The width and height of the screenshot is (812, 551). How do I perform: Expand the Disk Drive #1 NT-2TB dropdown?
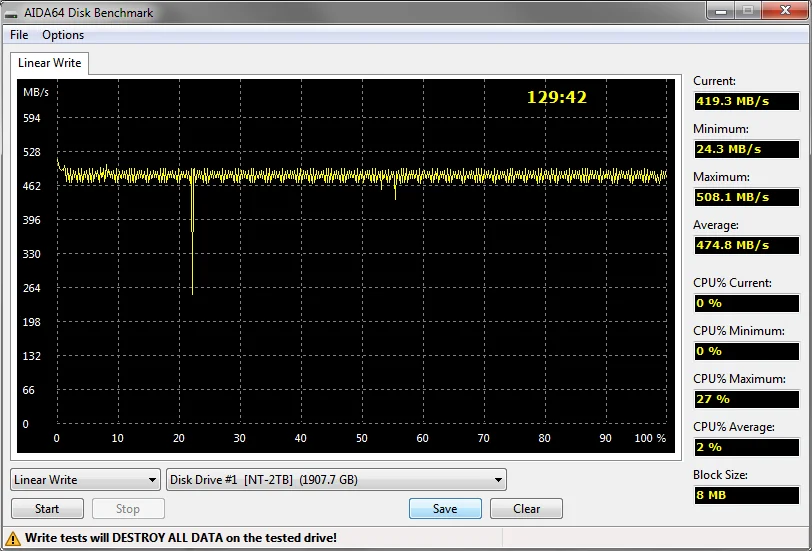click(336, 480)
